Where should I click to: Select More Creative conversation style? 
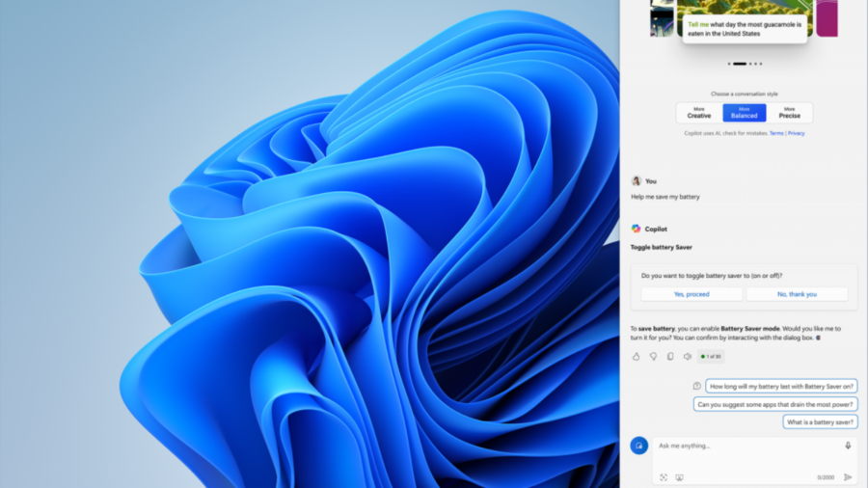pyautogui.click(x=699, y=113)
